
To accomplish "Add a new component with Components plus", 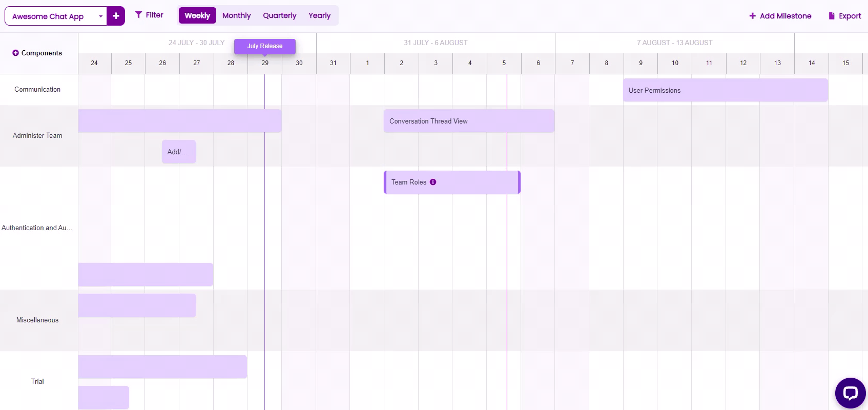I will pos(15,53).
